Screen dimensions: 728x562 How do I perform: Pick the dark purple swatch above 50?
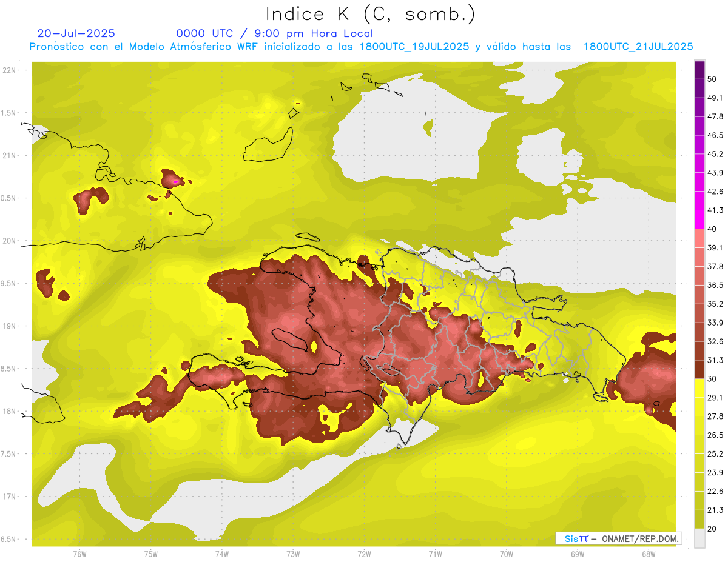[x=700, y=70]
